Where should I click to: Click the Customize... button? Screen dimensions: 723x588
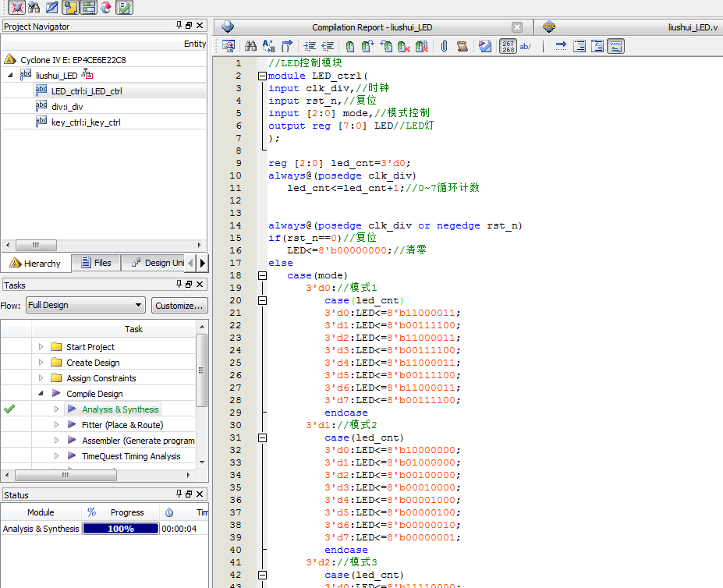pos(179,305)
